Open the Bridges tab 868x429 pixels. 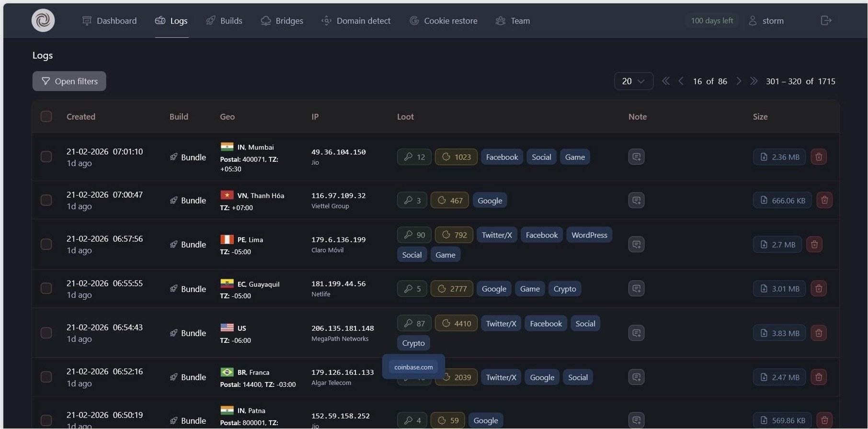point(282,21)
